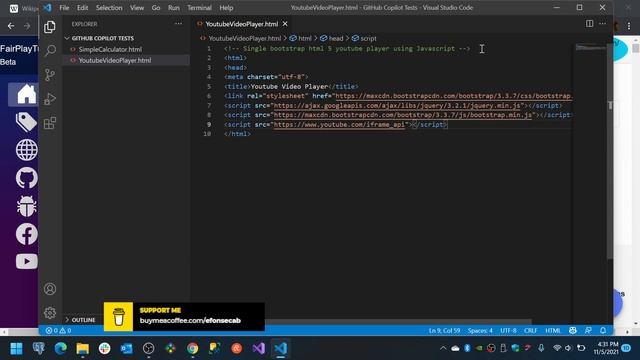Open notifications bell in status bar
The width and height of the screenshot is (640, 360).
click(x=603, y=331)
